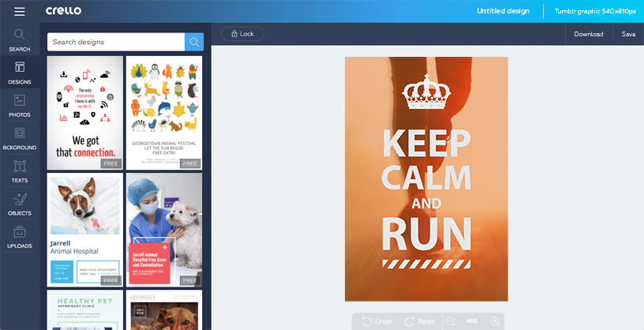
Task: Select the AND text on the canvas
Action: pos(426,204)
